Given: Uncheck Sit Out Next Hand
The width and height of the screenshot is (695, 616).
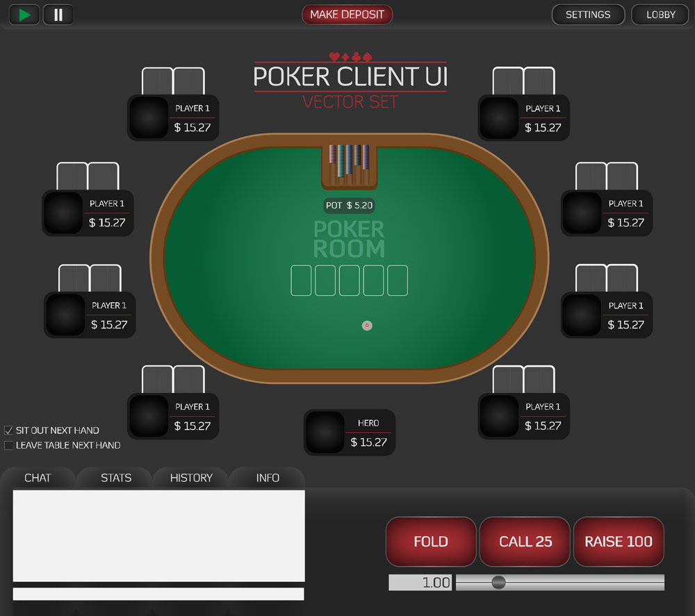Looking at the screenshot, I should (8, 431).
